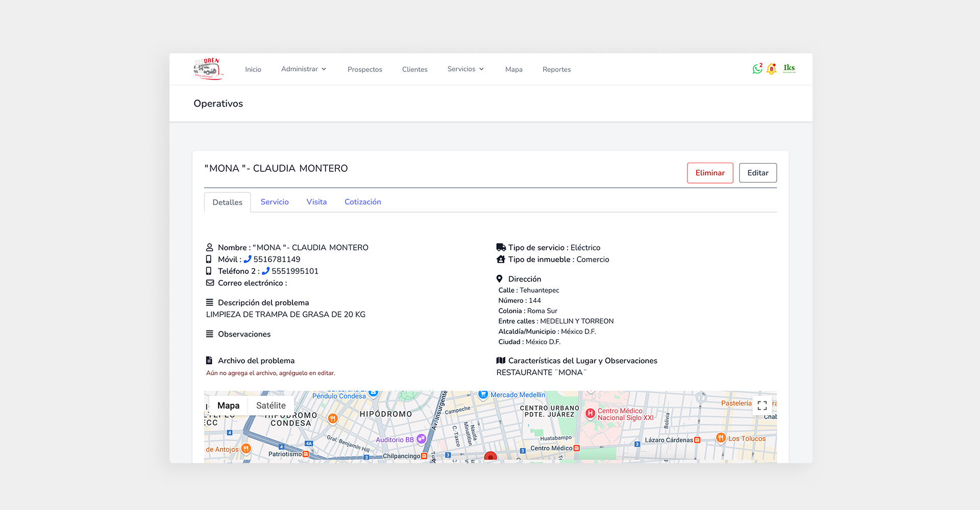Open the bell notifications icon
This screenshot has height=510, width=980.
771,69
